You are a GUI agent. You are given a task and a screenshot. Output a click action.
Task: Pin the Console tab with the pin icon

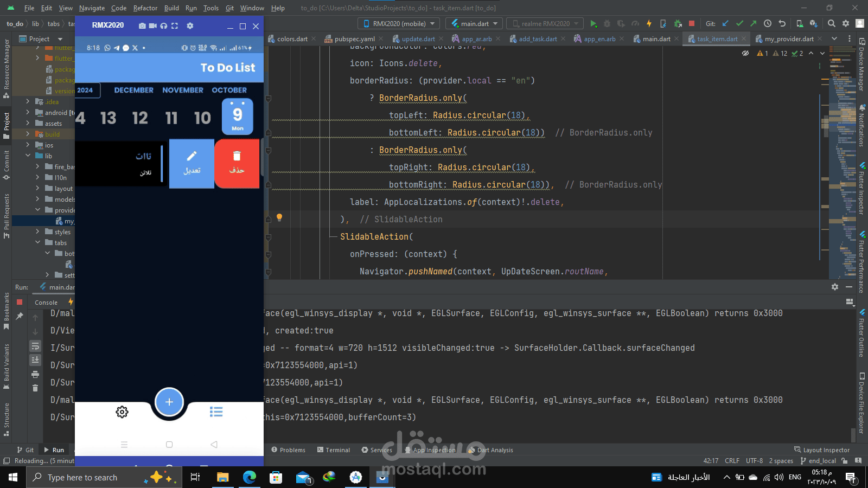click(x=20, y=316)
